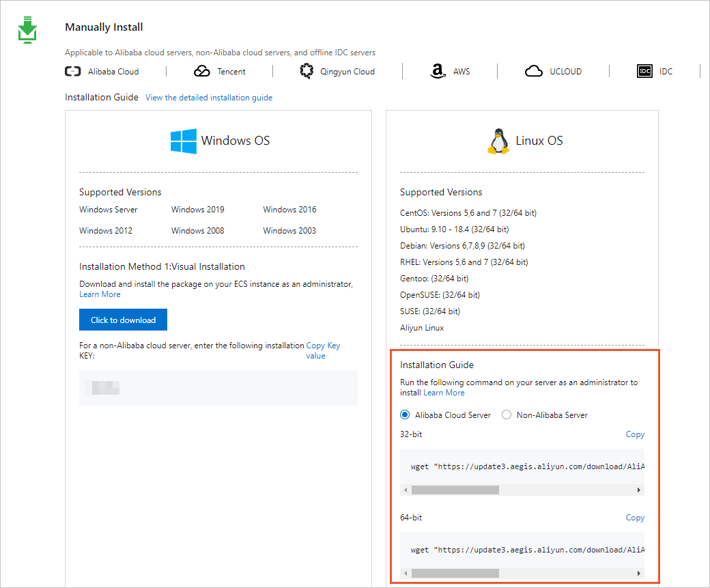Click the Windows 2008 version text
The height and width of the screenshot is (588, 710).
(x=197, y=231)
